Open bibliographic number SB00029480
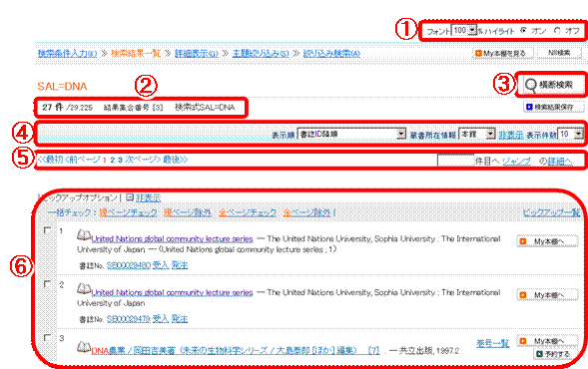 (128, 265)
